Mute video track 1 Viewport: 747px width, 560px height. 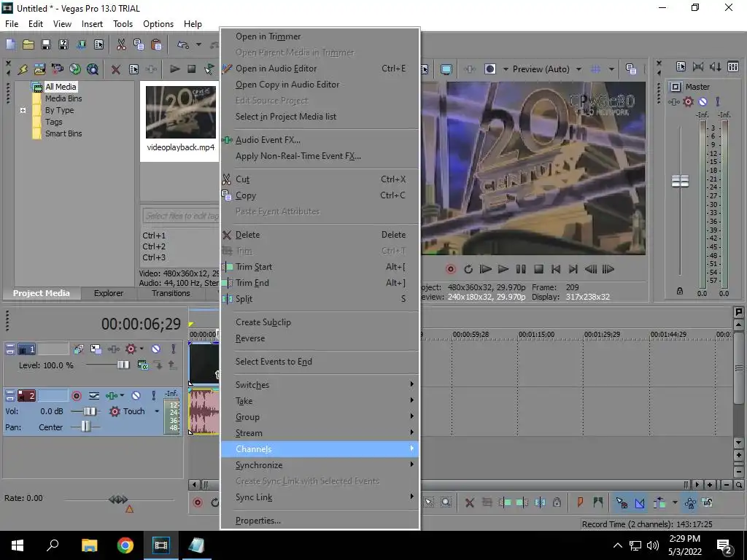pyautogui.click(x=156, y=349)
